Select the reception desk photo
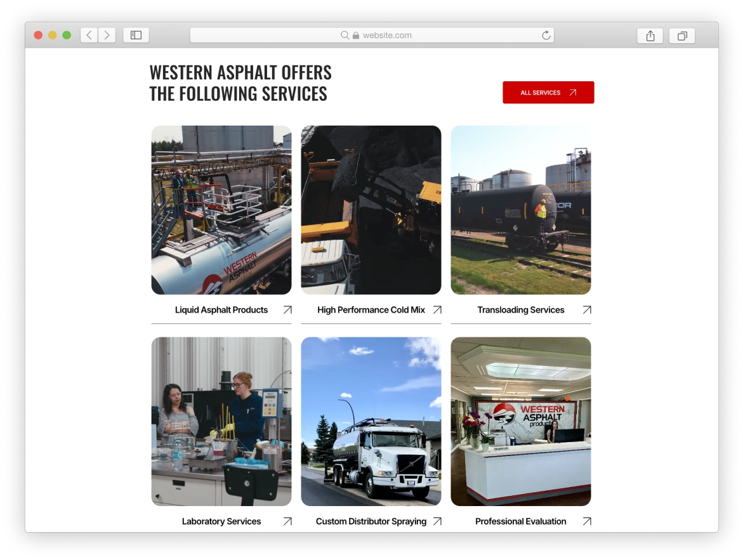 click(x=521, y=421)
